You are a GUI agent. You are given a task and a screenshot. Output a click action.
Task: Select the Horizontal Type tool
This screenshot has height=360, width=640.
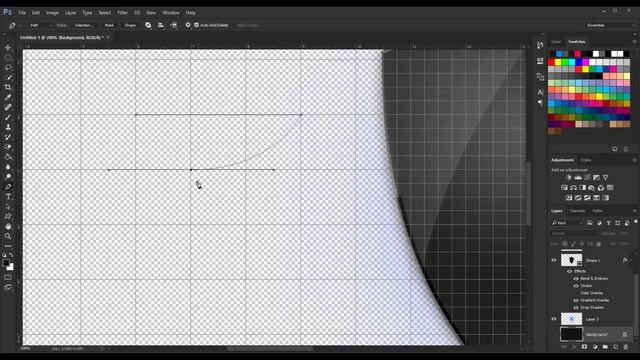(8, 197)
